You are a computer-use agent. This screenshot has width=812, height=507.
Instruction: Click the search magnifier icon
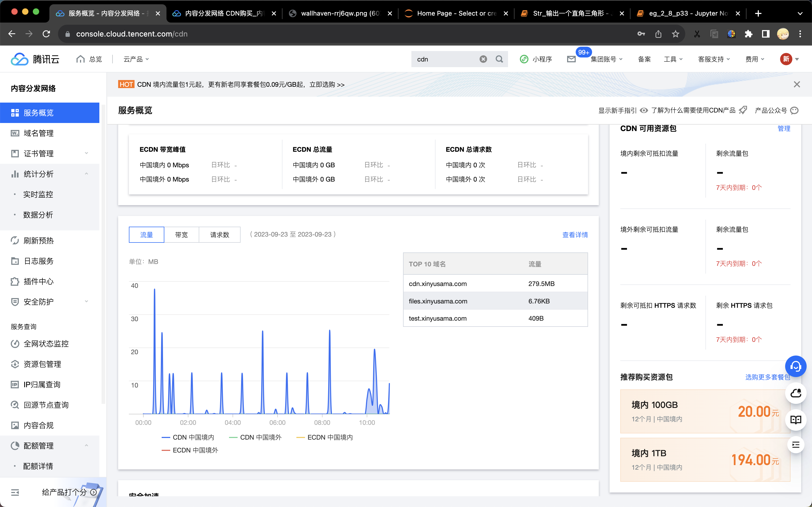[499, 59]
